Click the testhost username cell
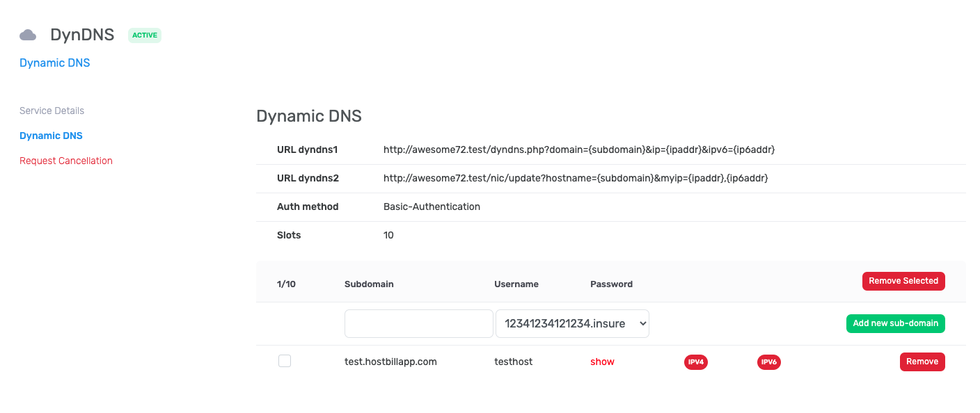 coord(514,362)
